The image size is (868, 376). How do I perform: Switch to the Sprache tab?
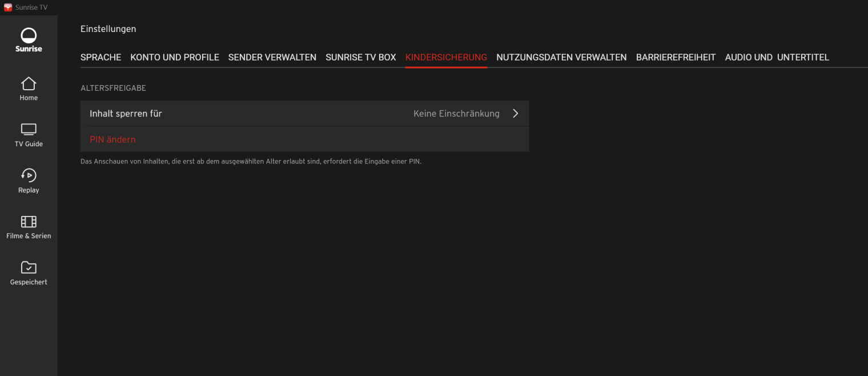tap(101, 57)
